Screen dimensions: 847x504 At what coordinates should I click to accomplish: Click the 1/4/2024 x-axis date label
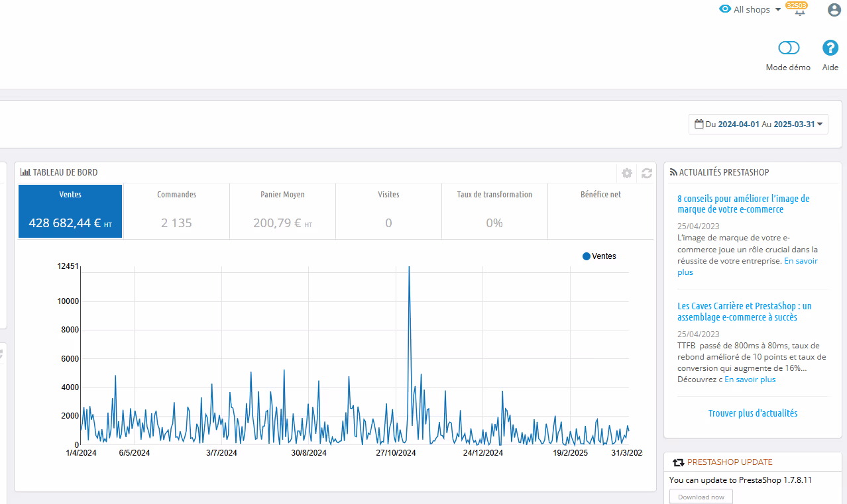click(x=82, y=453)
